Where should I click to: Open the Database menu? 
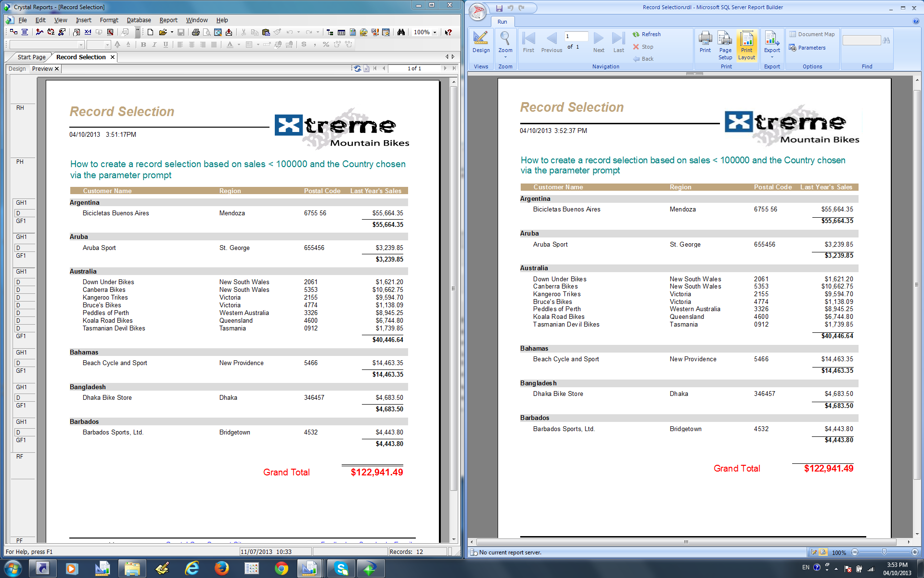[139, 20]
